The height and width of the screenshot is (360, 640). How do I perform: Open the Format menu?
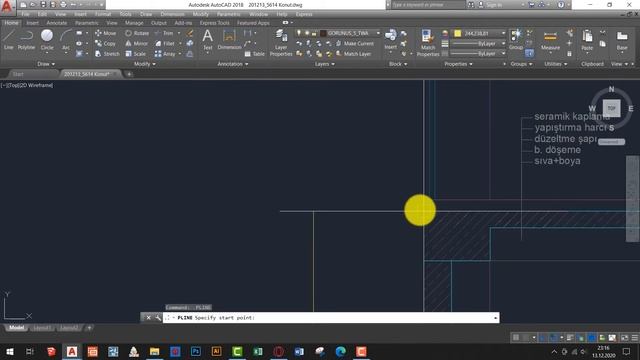pyautogui.click(x=103, y=14)
